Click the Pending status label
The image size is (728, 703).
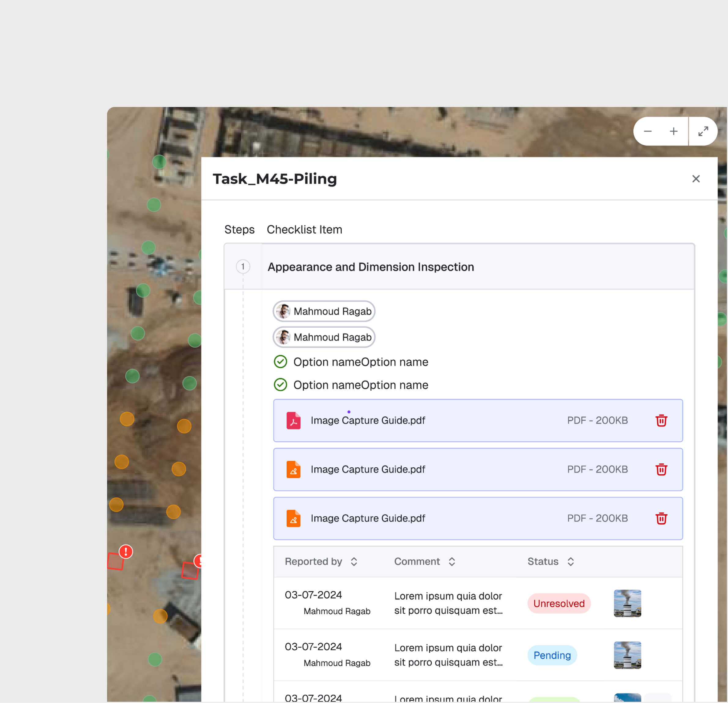tap(552, 655)
